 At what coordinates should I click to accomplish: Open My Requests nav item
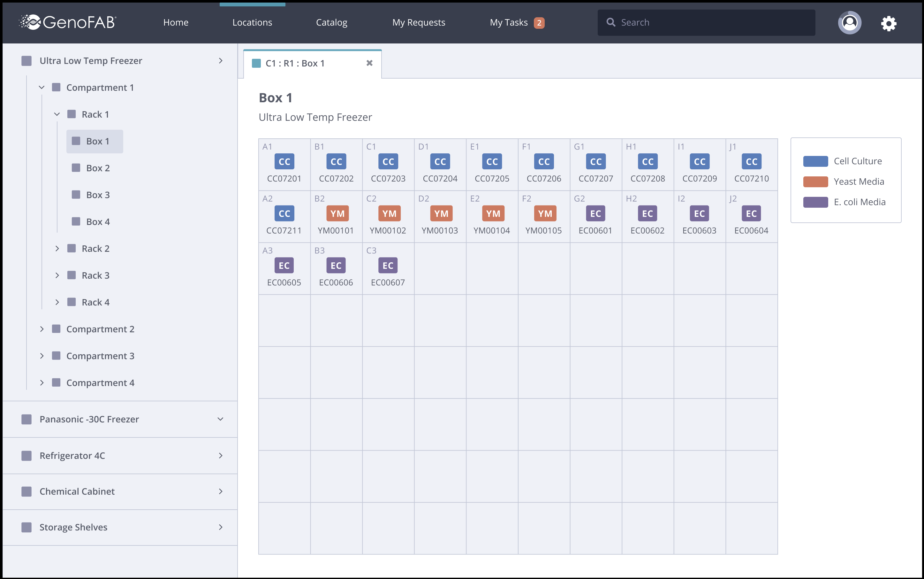pyautogui.click(x=419, y=22)
